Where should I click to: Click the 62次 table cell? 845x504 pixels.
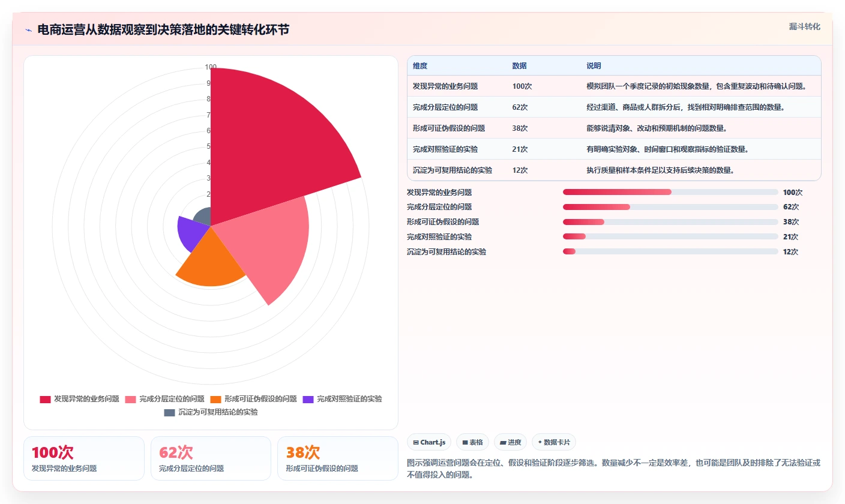[520, 107]
